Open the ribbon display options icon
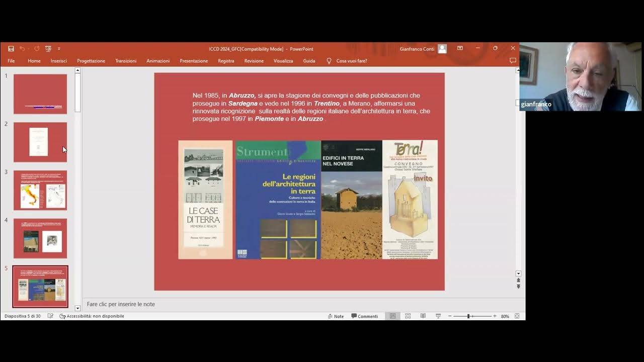644x362 pixels. click(460, 48)
